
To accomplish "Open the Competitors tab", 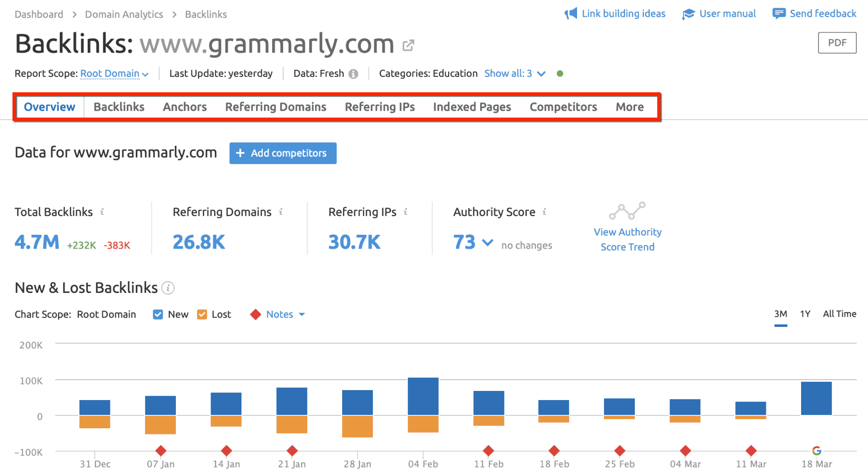I will [x=563, y=107].
